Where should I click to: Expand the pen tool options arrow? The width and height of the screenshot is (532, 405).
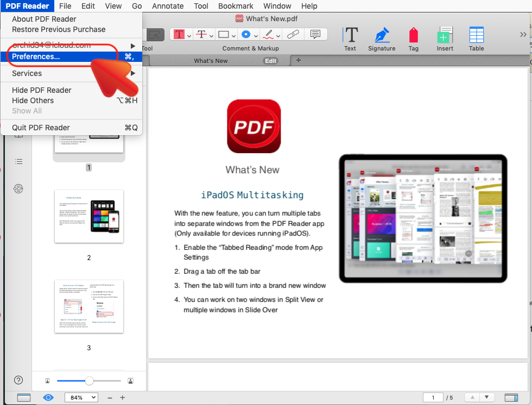click(x=278, y=36)
